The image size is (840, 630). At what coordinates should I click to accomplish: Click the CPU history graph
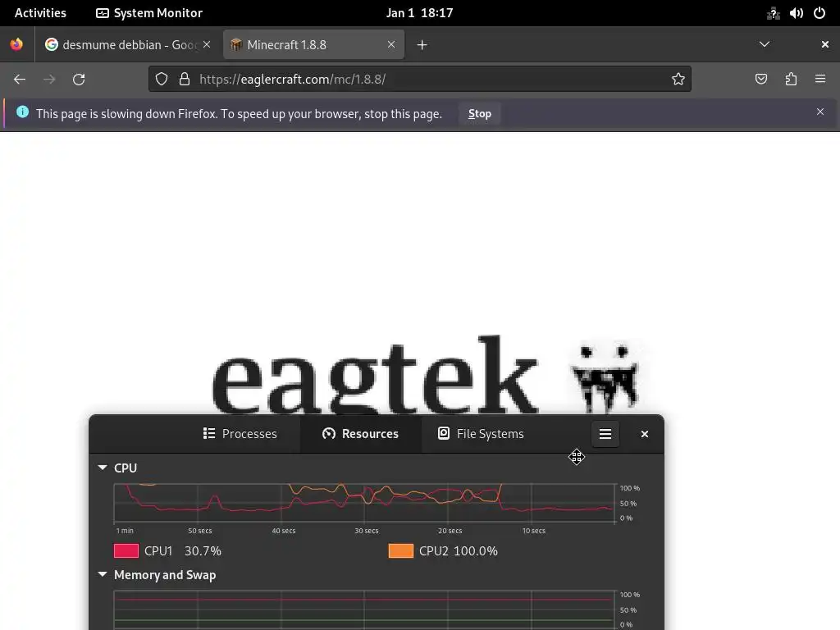tap(364, 504)
